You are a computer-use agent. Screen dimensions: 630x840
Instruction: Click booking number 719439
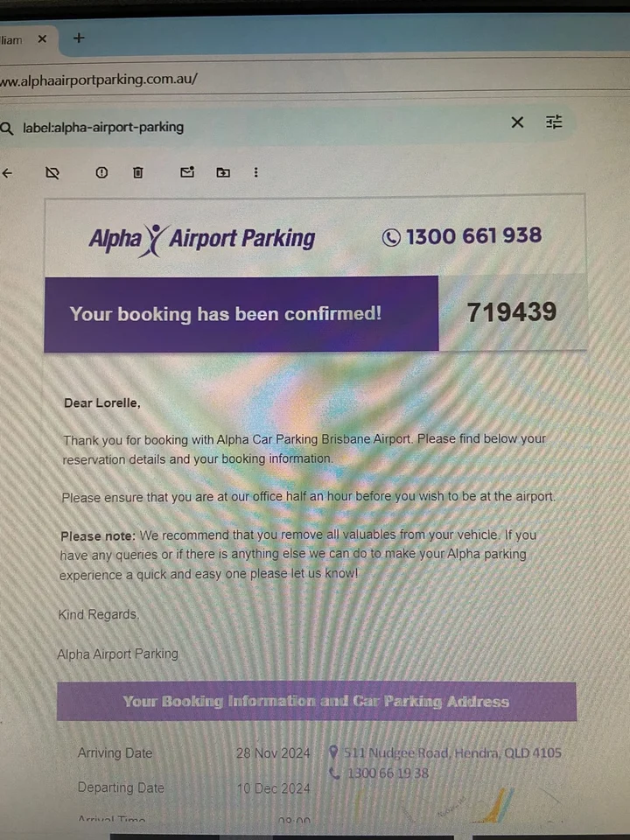click(x=511, y=312)
